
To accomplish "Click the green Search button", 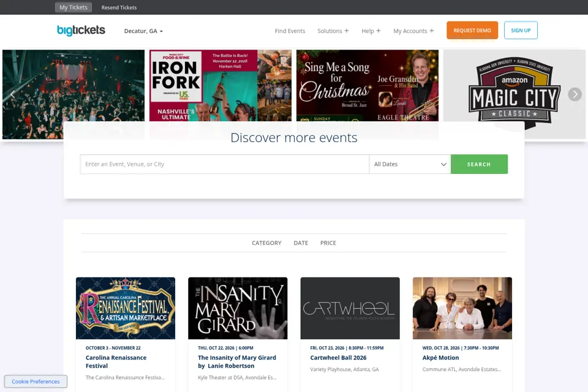I will tap(479, 164).
